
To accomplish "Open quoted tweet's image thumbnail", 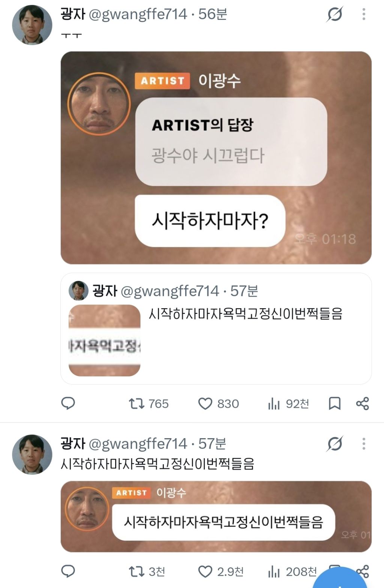I will click(x=104, y=340).
